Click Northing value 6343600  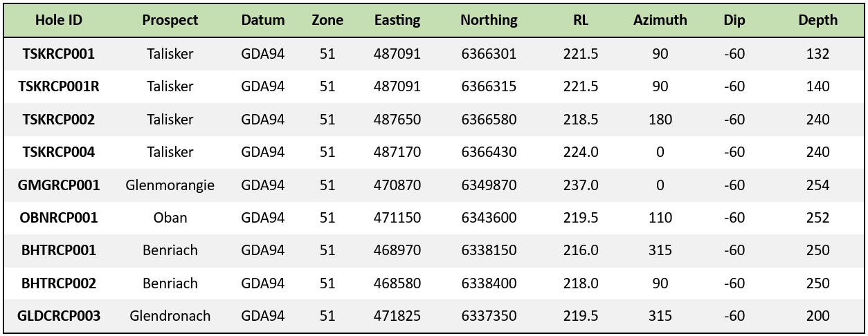click(x=489, y=218)
